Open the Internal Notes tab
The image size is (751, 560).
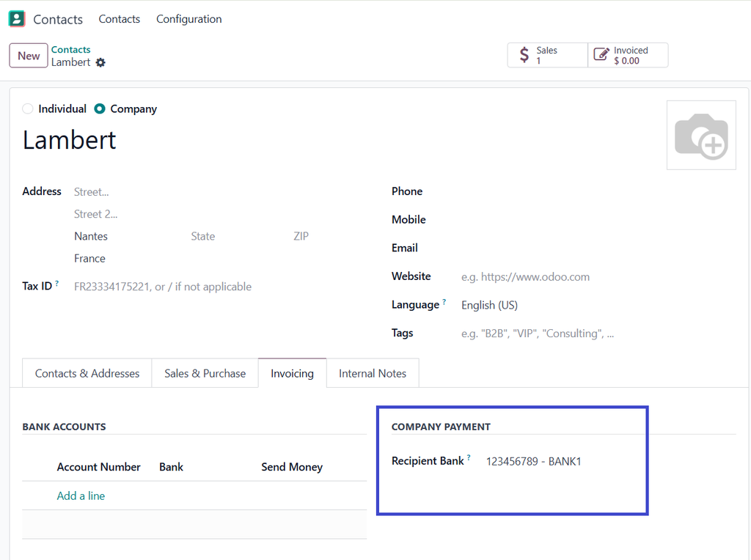(x=373, y=373)
